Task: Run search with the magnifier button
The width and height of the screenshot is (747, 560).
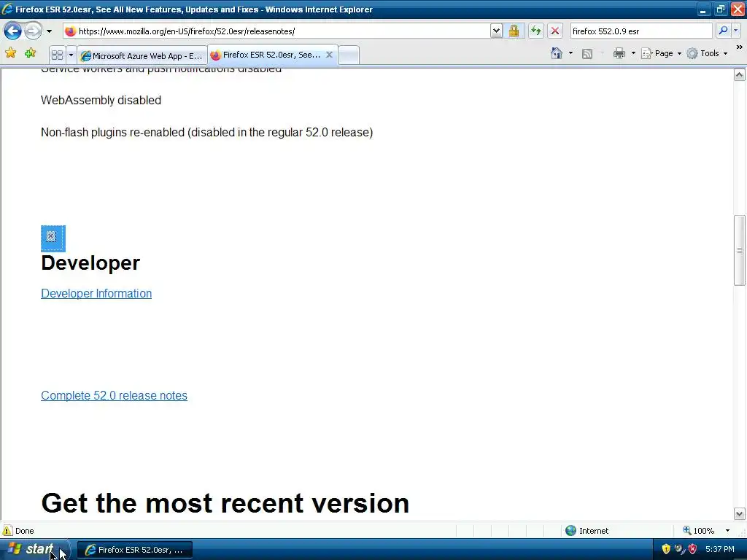Action: [x=723, y=31]
